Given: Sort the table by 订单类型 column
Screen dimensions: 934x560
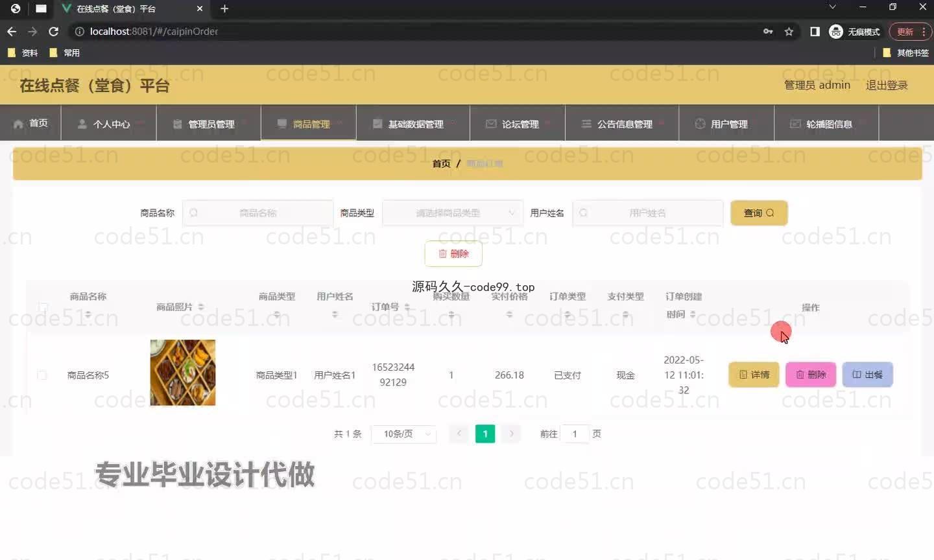Looking at the screenshot, I should [568, 314].
